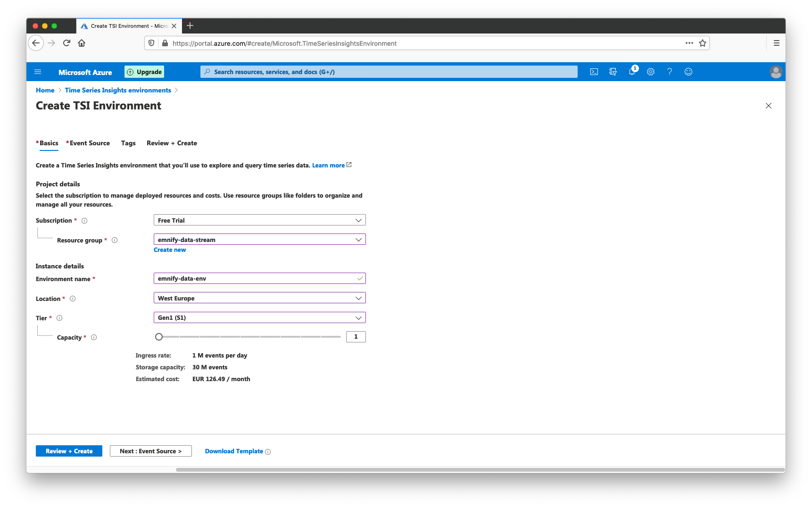Open a new browser tab with the plus icon
The width and height of the screenshot is (812, 508).
(190, 25)
